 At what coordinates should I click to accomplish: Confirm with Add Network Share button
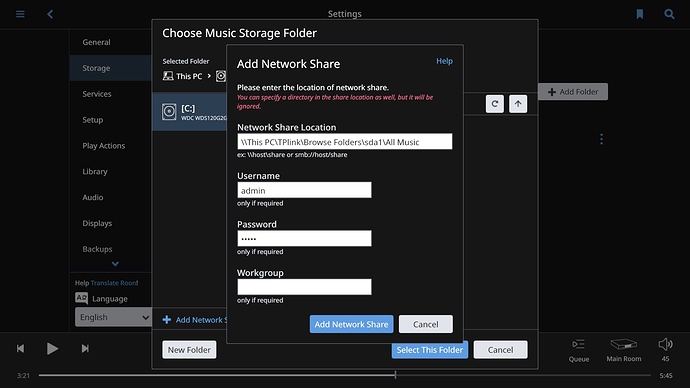pyautogui.click(x=351, y=324)
